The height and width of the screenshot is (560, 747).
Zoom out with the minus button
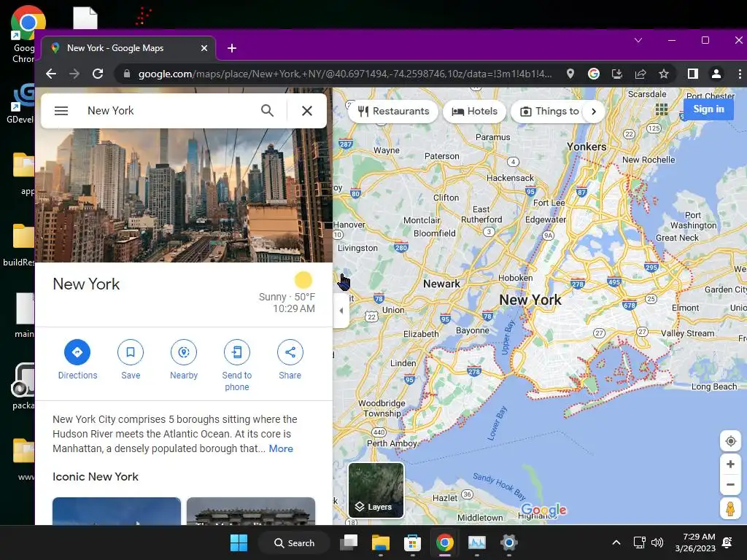[x=730, y=485]
